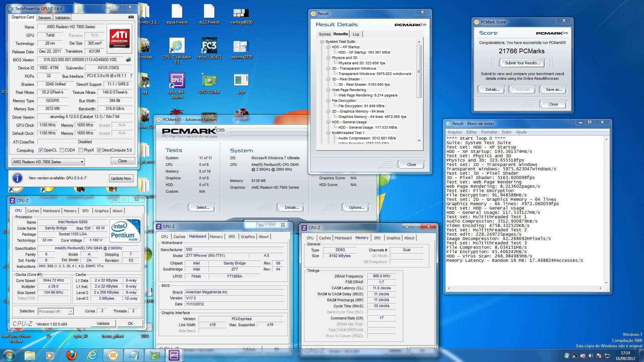Screen dimensions: 644x362
Task: Open Firefox from the taskbar
Action: click(71, 355)
